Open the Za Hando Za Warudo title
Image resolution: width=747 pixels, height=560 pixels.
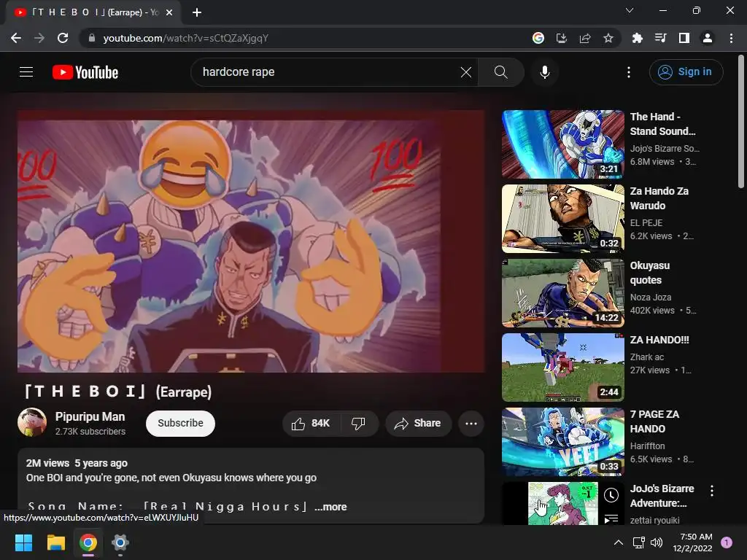click(659, 198)
